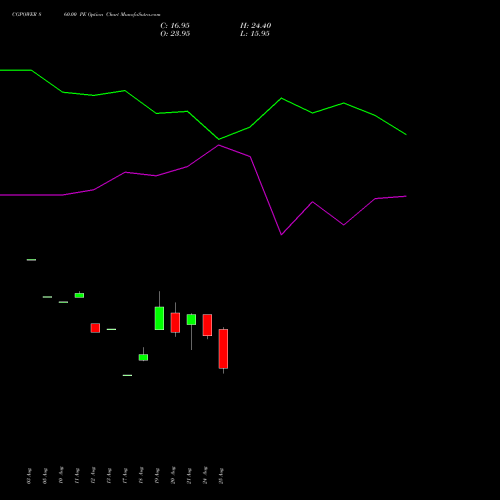Screen dimensions: 500x500
Task: Click the low value 'L: 15.95'
Action: tap(255, 34)
